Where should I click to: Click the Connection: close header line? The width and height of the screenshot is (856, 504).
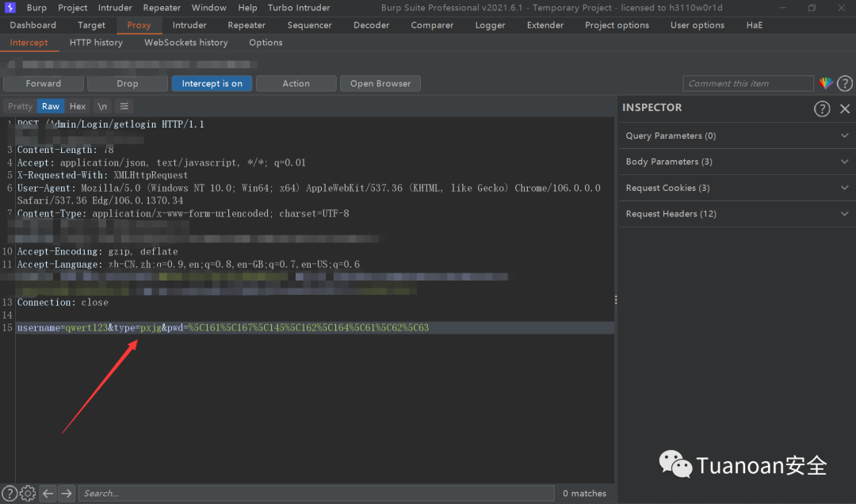[x=63, y=302]
